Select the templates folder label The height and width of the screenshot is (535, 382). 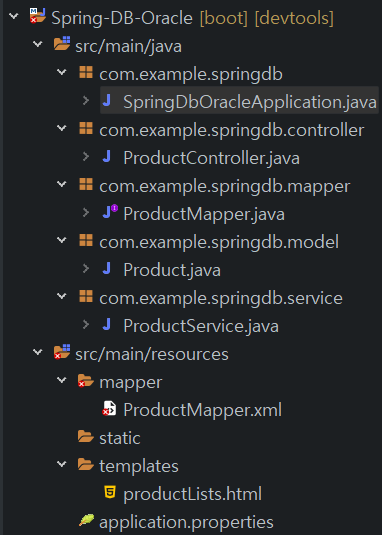click(x=139, y=466)
